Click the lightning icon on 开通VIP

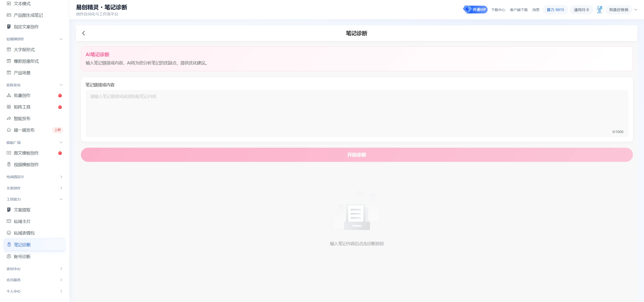coord(467,9)
